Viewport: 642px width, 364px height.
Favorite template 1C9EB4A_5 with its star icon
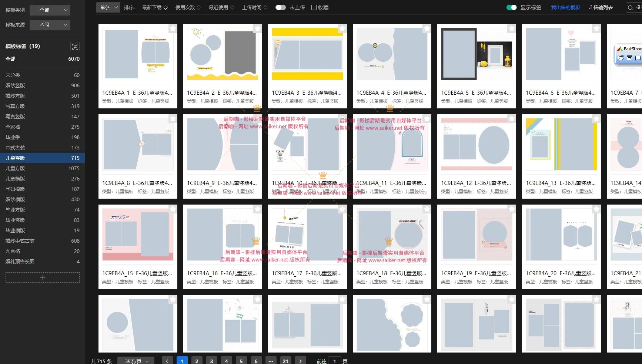click(512, 28)
